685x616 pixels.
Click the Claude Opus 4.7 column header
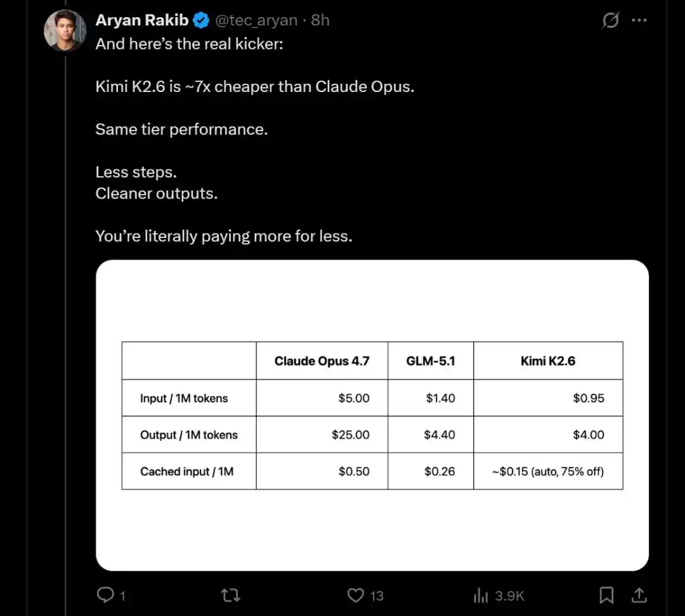(x=322, y=361)
